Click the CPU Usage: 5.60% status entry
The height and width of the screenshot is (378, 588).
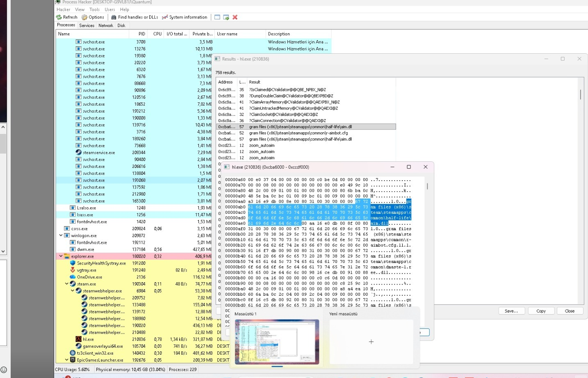73,369
